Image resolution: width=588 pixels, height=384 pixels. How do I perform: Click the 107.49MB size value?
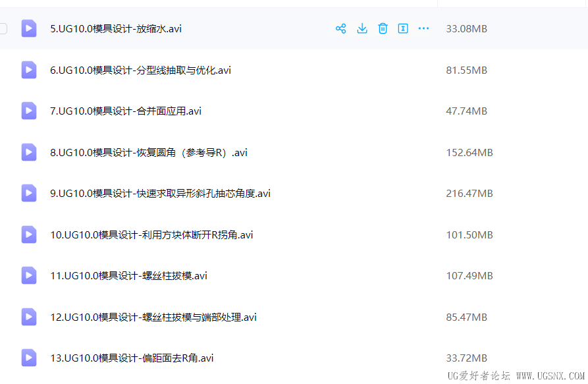469,276
